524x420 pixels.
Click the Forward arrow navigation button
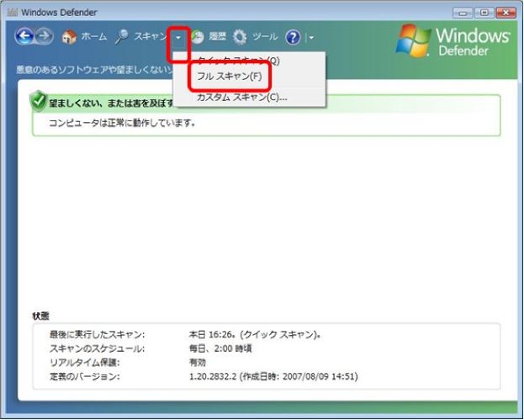[43, 37]
